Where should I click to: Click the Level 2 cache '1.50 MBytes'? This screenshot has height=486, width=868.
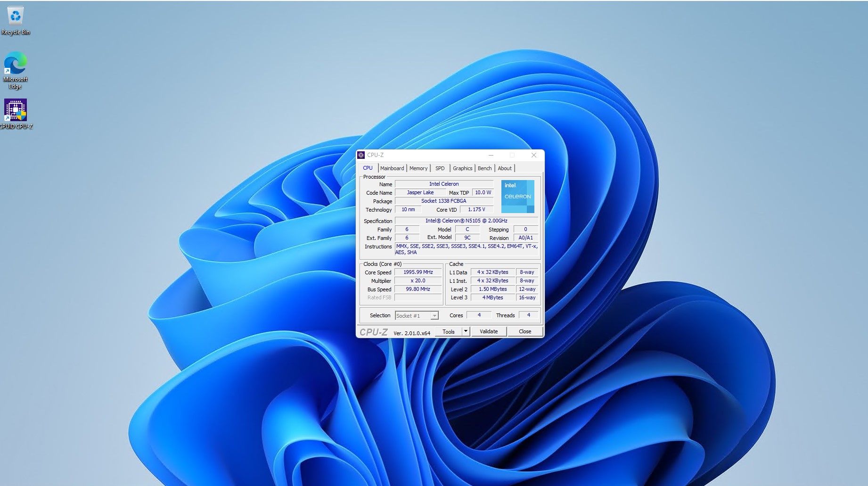[493, 289]
